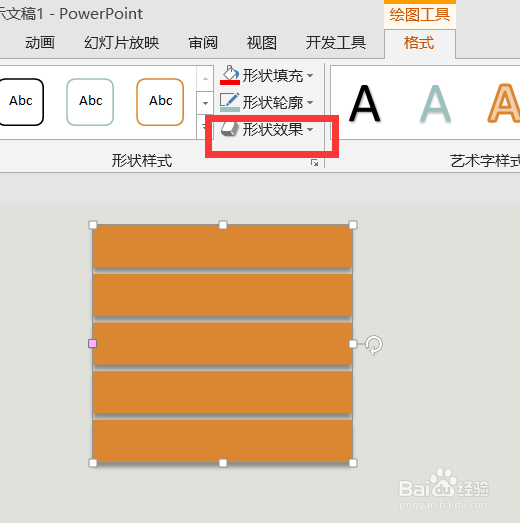Expand the 形状效果 dropdown arrow

click(x=310, y=129)
